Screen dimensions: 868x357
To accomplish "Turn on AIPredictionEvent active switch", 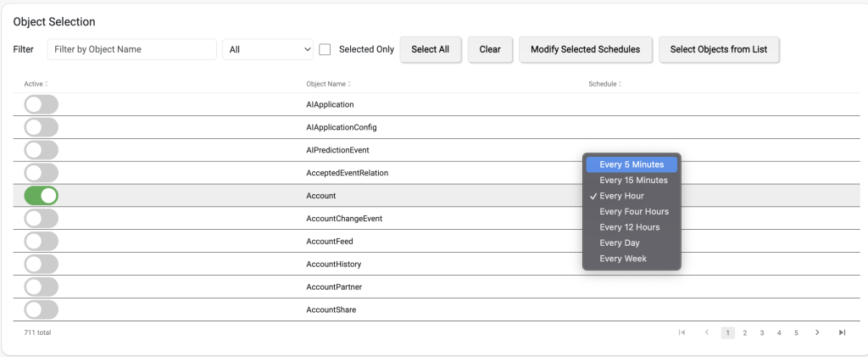I will (41, 150).
